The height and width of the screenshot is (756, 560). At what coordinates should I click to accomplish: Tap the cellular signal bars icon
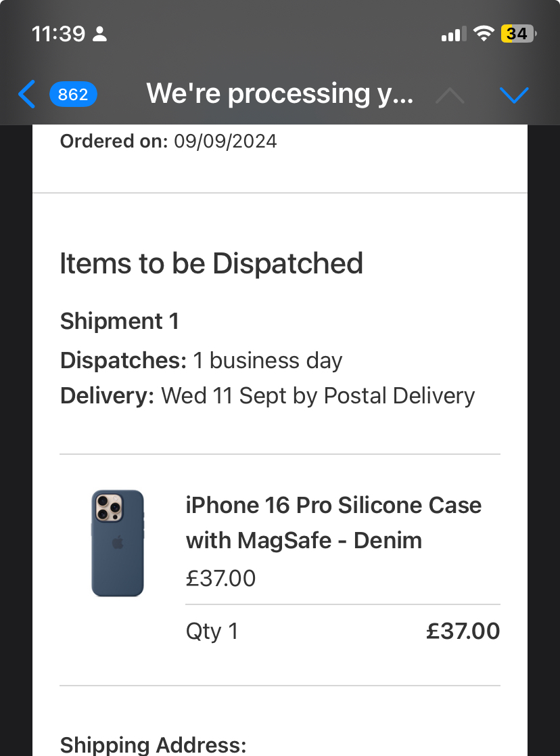454,34
